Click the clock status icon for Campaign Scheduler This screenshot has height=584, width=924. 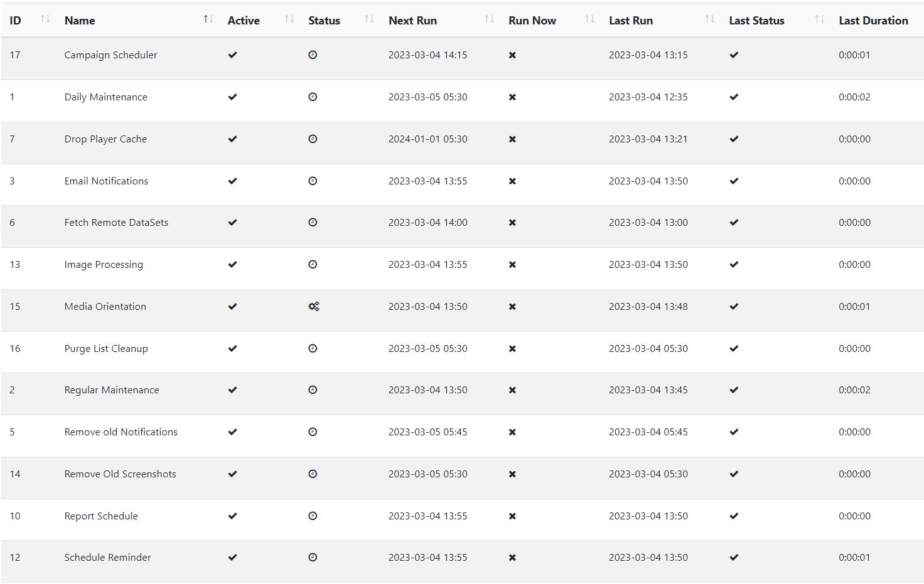pos(313,55)
